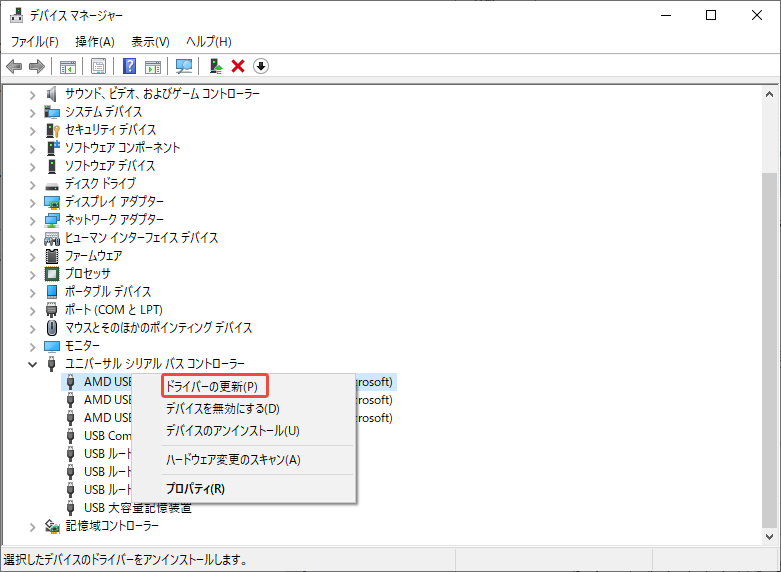
Task: Expand サウンド、ビデオ、およびゲーム コントローラー node
Action: [x=32, y=95]
